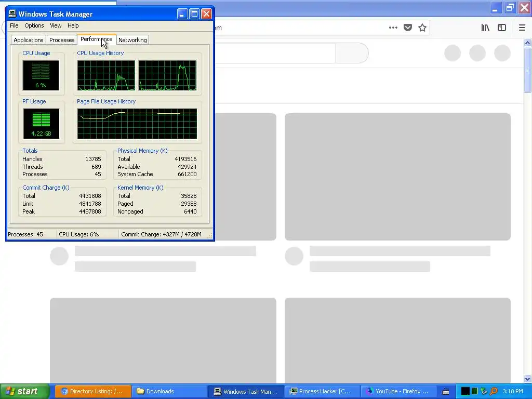532x399 pixels.
Task: Click the Firefox page scrollbar up arrow
Action: click(x=527, y=43)
